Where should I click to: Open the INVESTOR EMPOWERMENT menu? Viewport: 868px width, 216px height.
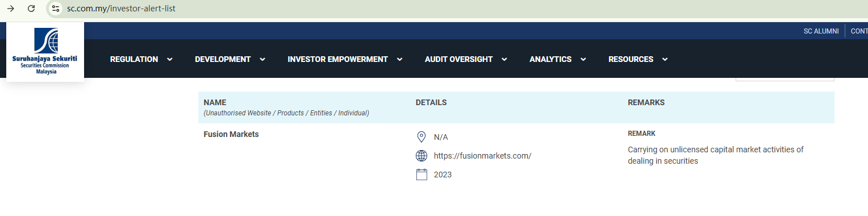click(337, 59)
